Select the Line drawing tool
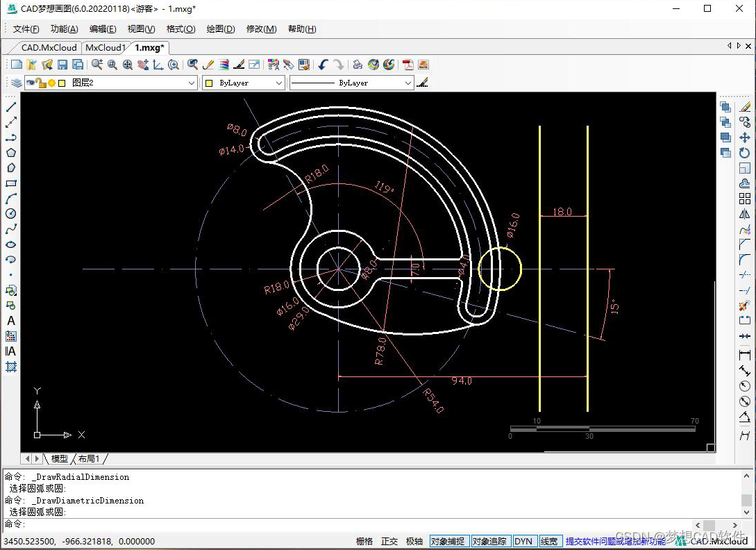 click(x=10, y=107)
